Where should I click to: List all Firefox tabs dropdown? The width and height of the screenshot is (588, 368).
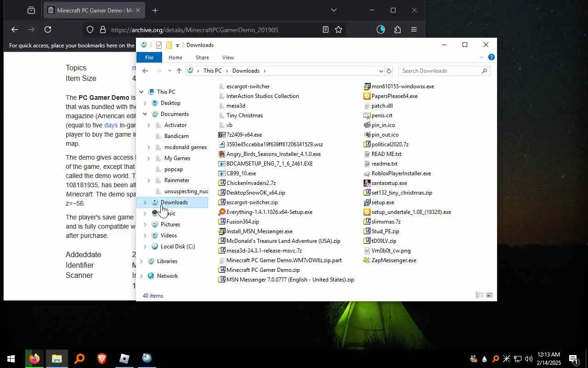[334, 10]
